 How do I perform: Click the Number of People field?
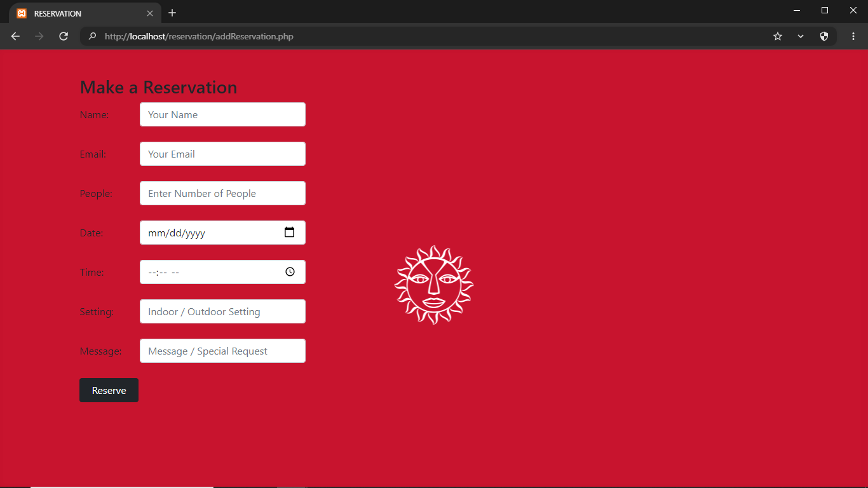pos(222,193)
